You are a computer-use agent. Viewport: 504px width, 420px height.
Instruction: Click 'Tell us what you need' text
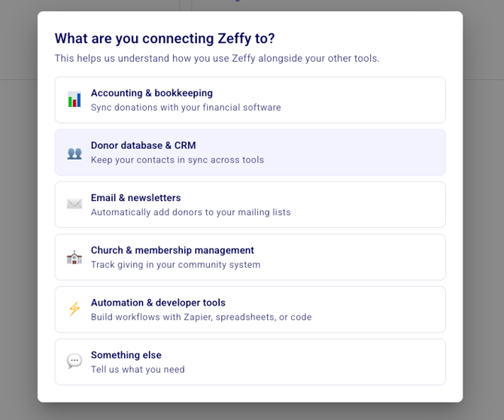pos(138,370)
